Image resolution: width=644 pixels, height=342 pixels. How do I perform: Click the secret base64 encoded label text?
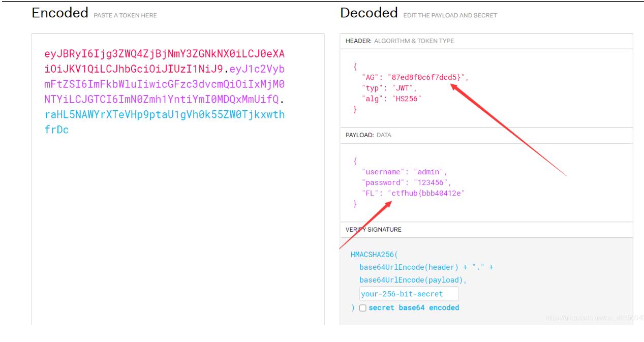pyautogui.click(x=414, y=308)
